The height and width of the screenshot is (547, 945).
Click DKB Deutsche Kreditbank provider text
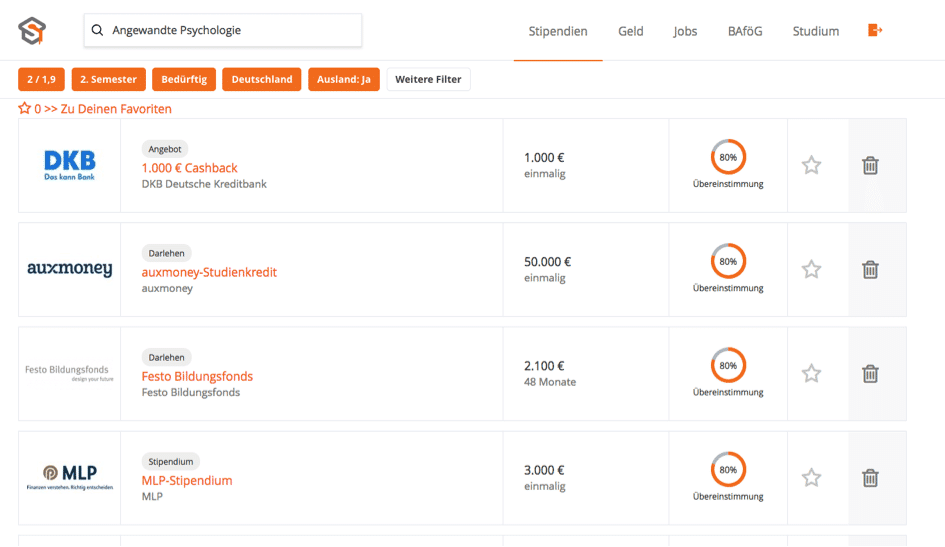(204, 184)
